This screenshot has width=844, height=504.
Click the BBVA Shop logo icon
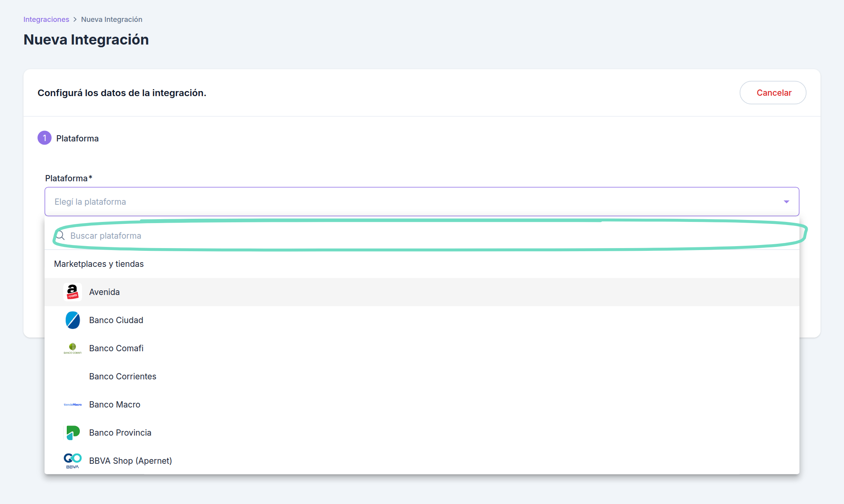73,461
